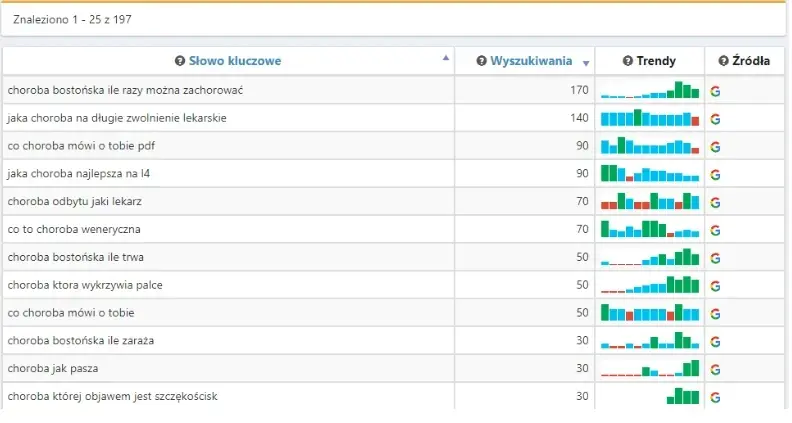This screenshot has height=423, width=792.
Task: Click trend chart for 'co to choroba weneryczna'
Action: tap(650, 228)
